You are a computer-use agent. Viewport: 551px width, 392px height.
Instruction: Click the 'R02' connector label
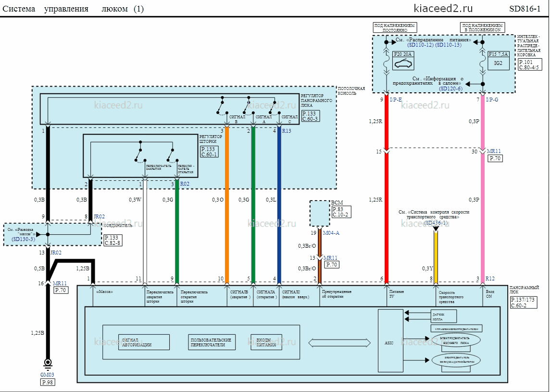point(185,184)
